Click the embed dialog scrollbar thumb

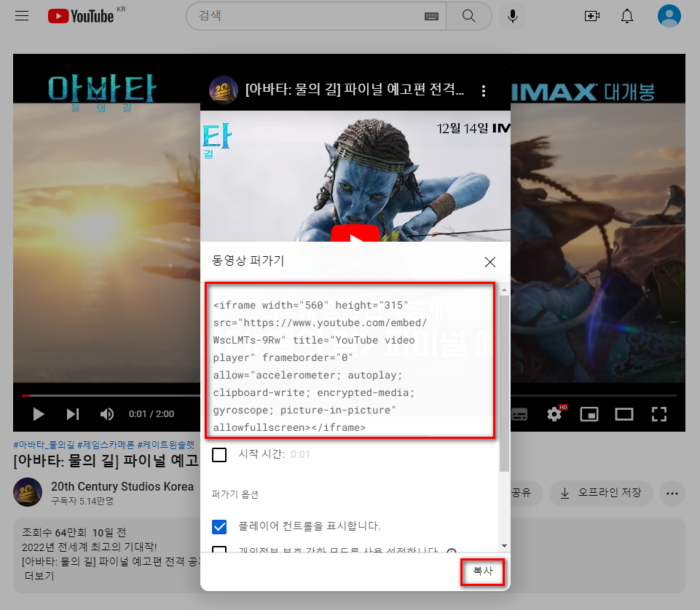pos(504,383)
